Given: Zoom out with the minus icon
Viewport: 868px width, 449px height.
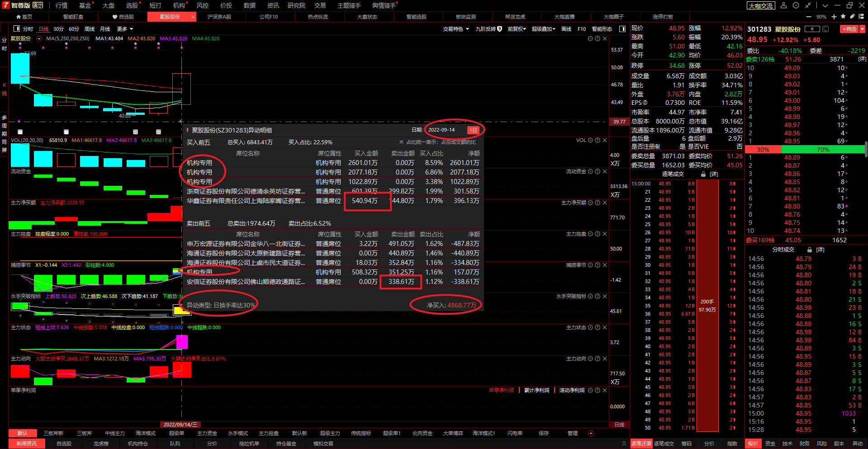Looking at the screenshot, I should pos(809,17).
